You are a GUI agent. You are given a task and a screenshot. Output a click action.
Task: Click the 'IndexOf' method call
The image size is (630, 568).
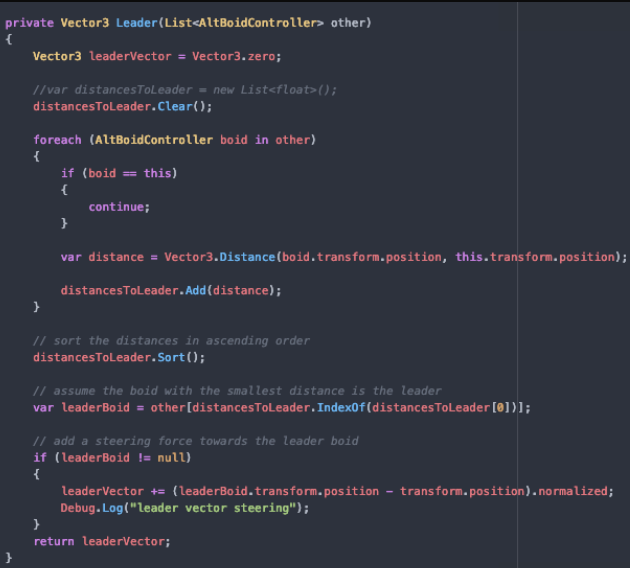pyautogui.click(x=341, y=408)
